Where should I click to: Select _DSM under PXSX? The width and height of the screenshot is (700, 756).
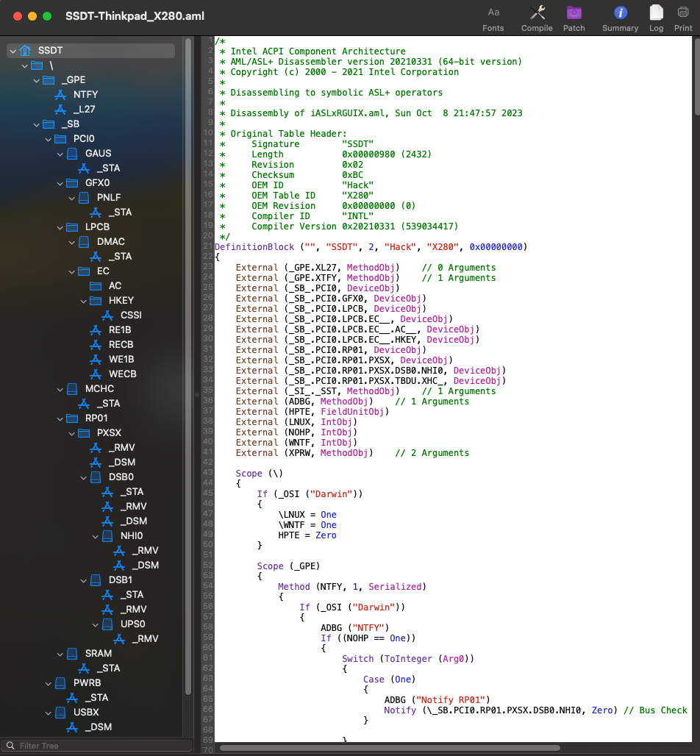tap(121, 463)
